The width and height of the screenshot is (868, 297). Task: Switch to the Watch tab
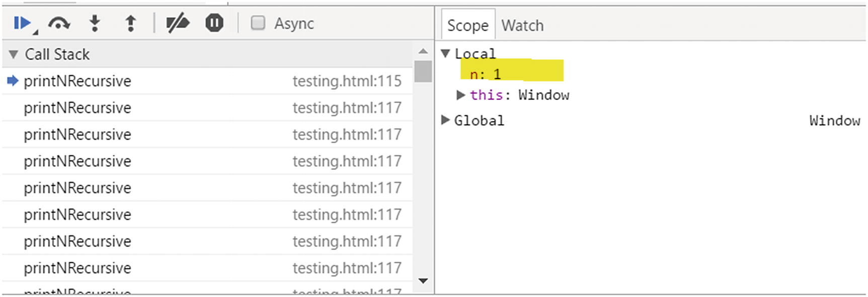click(x=522, y=26)
